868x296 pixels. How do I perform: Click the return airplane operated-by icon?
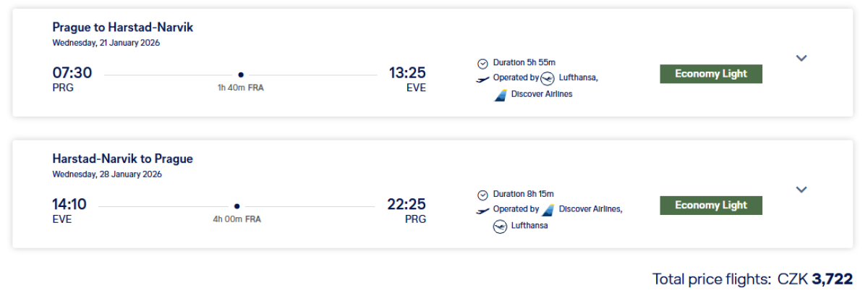(x=482, y=211)
